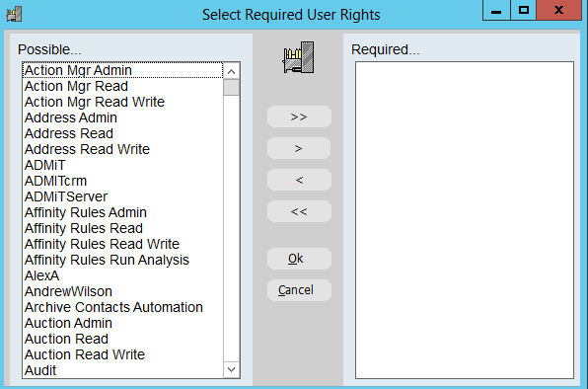The width and height of the screenshot is (588, 389).
Task: Select Auction Admin entry
Action: click(x=123, y=323)
